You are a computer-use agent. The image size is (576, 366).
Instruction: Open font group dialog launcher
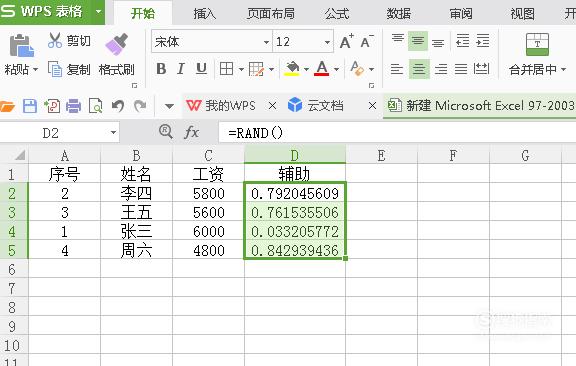pos(371,86)
